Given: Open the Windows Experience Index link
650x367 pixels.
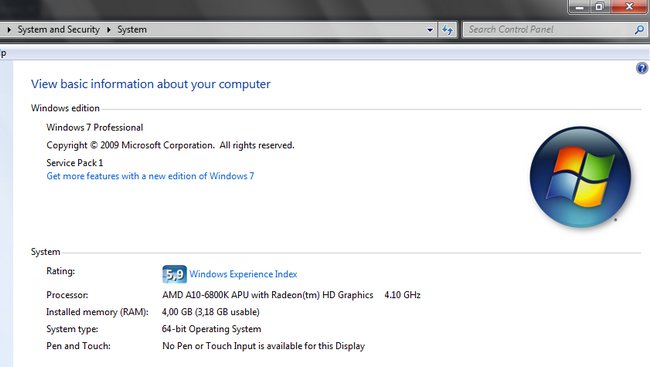Looking at the screenshot, I should tap(243, 274).
